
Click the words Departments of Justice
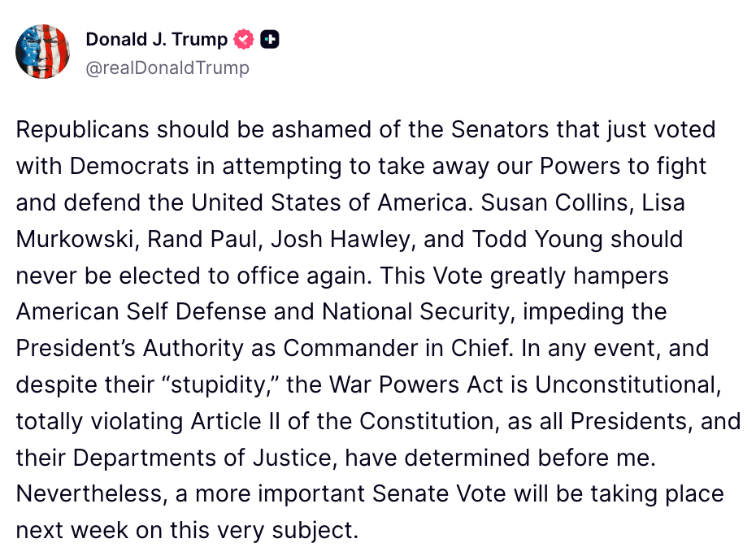(202, 458)
